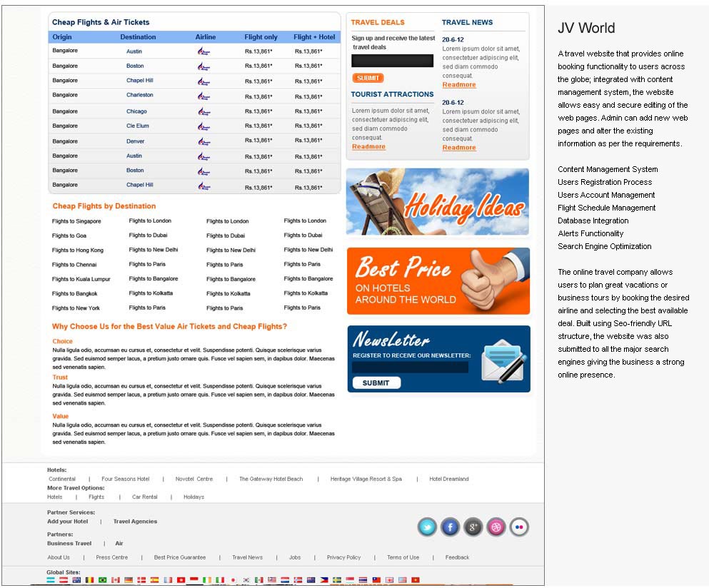Image resolution: width=709 pixels, height=588 pixels.
Task: Sort table by Origin column header
Action: (62, 37)
